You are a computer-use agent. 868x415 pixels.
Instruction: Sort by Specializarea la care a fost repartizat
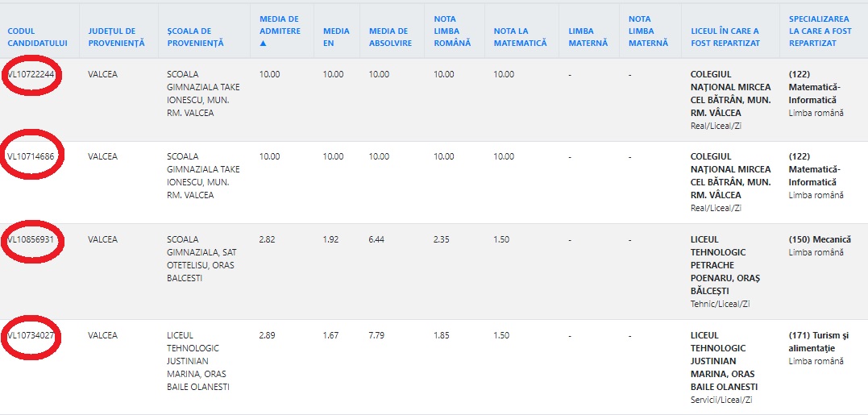tap(820, 31)
